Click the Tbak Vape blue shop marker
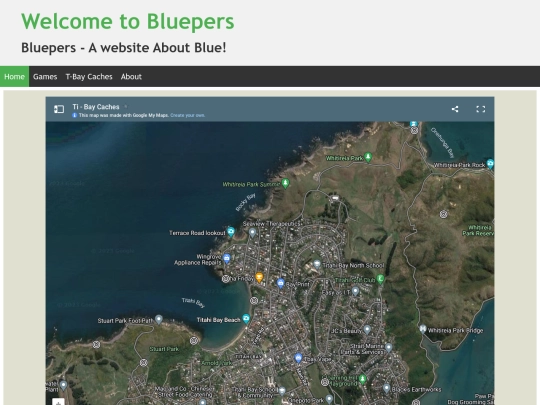This screenshot has width=540, height=405. coord(298,358)
